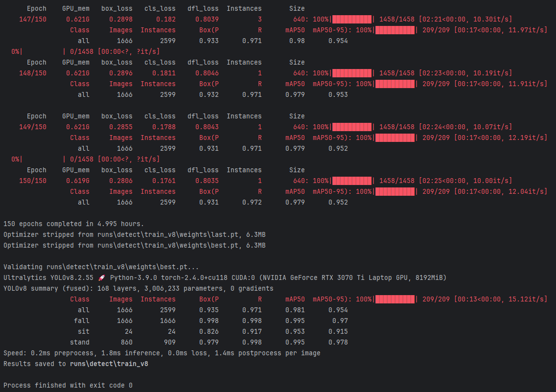Click the dfl_loss value 0.8039
This screenshot has height=392, width=556.
207,19
